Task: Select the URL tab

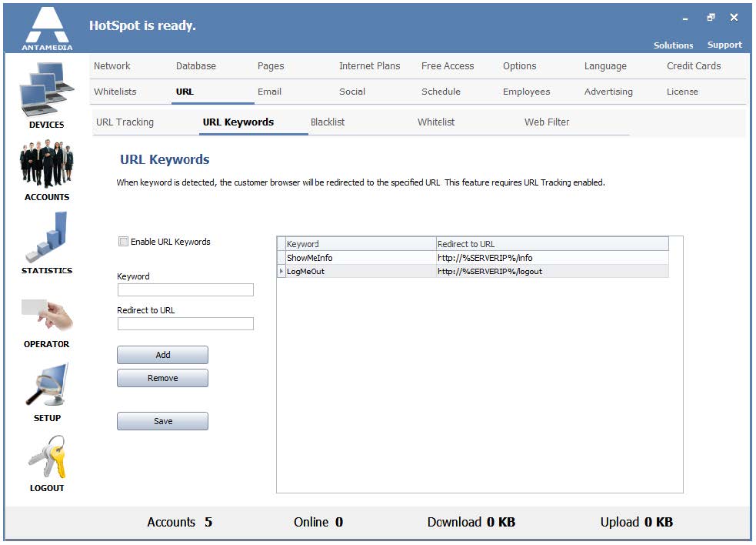Action: (x=184, y=92)
